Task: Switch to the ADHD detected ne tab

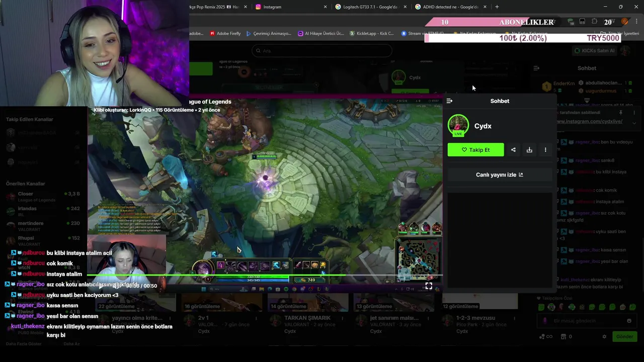Action: 450,7
